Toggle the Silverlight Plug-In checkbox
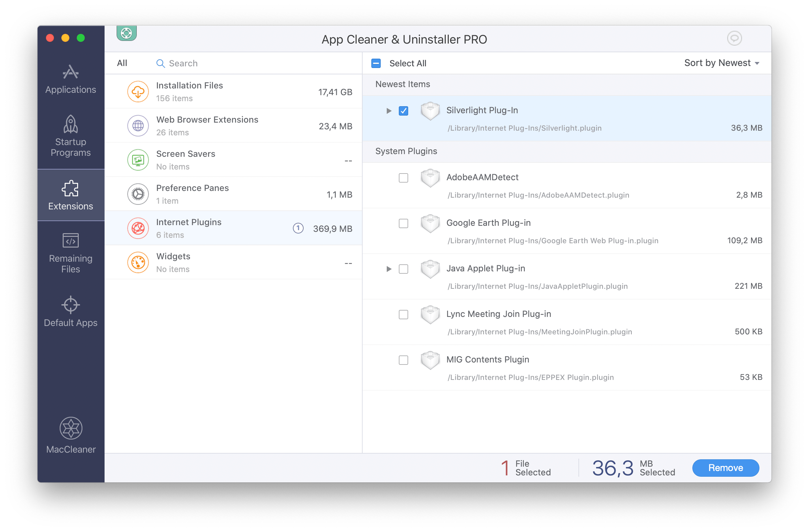This screenshot has height=532, width=809. pos(403,110)
